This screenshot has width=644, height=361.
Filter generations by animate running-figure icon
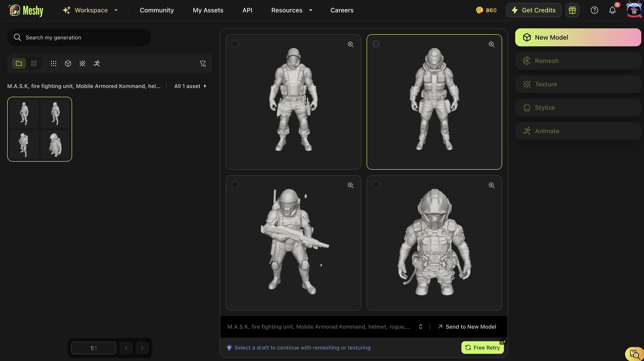[97, 63]
